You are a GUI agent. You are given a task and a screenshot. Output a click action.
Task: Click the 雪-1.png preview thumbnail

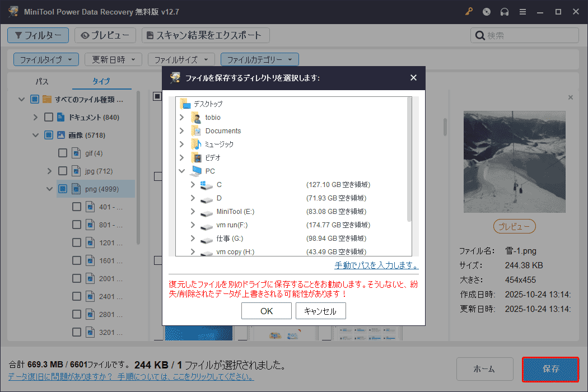click(x=514, y=162)
